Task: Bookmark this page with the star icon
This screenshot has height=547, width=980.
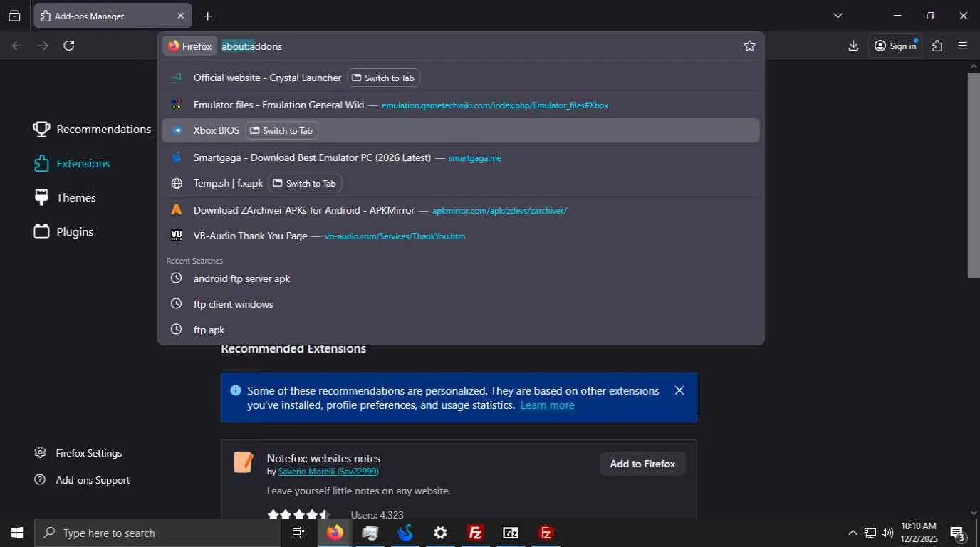Action: point(749,46)
